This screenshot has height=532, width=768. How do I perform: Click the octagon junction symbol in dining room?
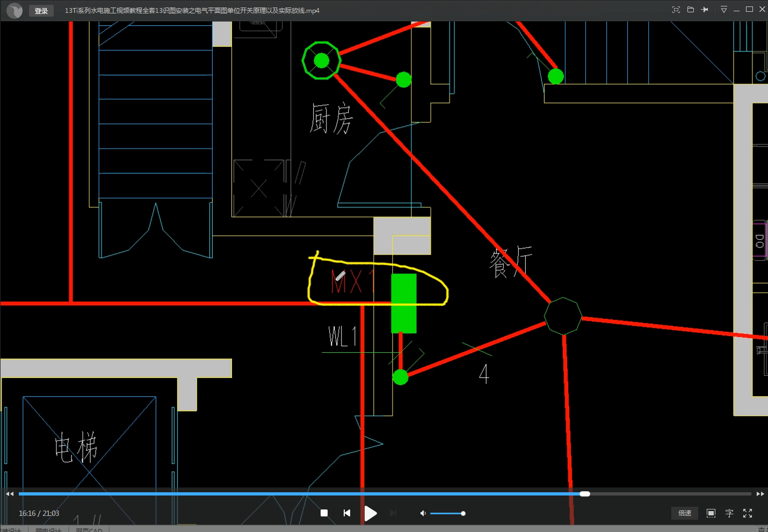(563, 316)
